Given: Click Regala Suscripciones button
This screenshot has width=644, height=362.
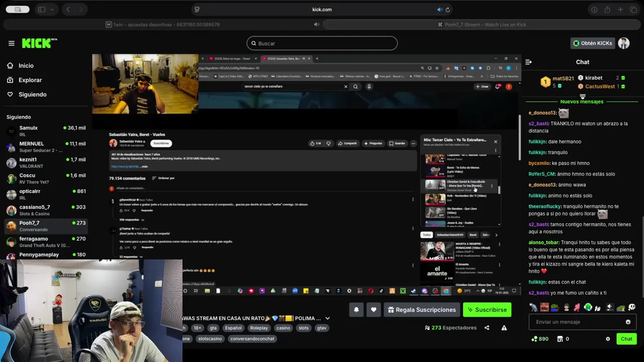Looking at the screenshot, I should pos(422,310).
